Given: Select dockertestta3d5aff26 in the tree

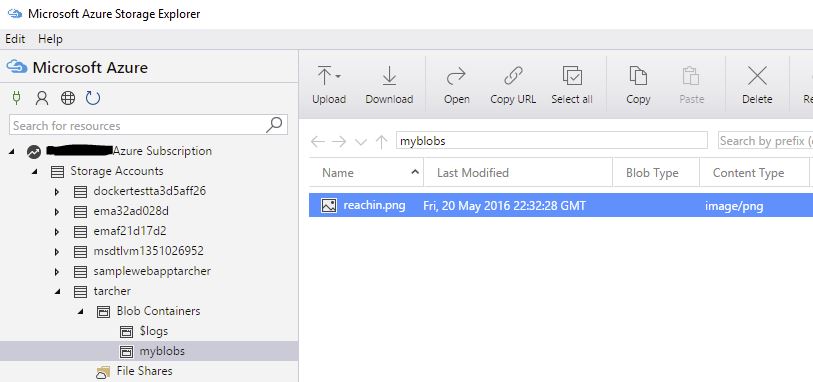Looking at the screenshot, I should 149,191.
